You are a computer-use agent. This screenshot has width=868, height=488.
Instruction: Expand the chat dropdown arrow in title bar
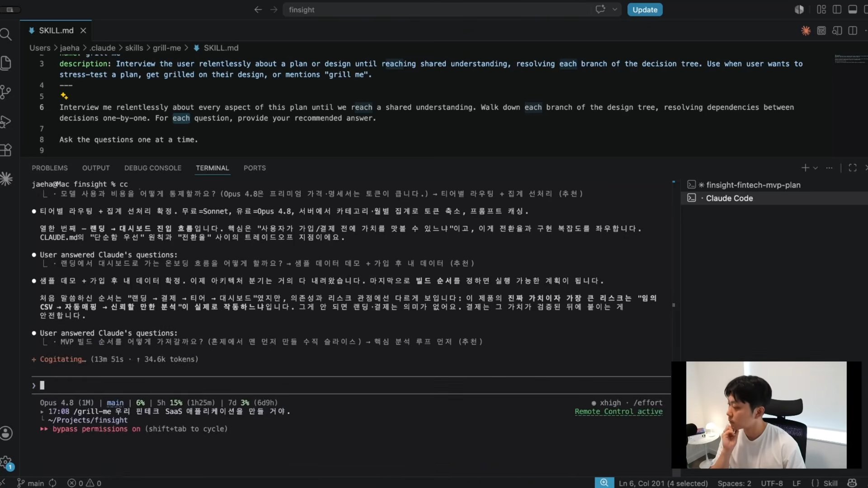point(615,9)
